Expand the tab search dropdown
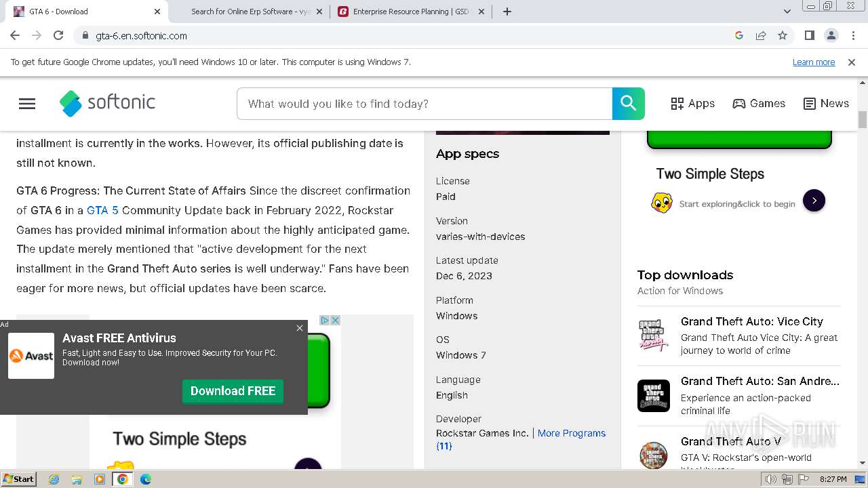 coord(787,12)
